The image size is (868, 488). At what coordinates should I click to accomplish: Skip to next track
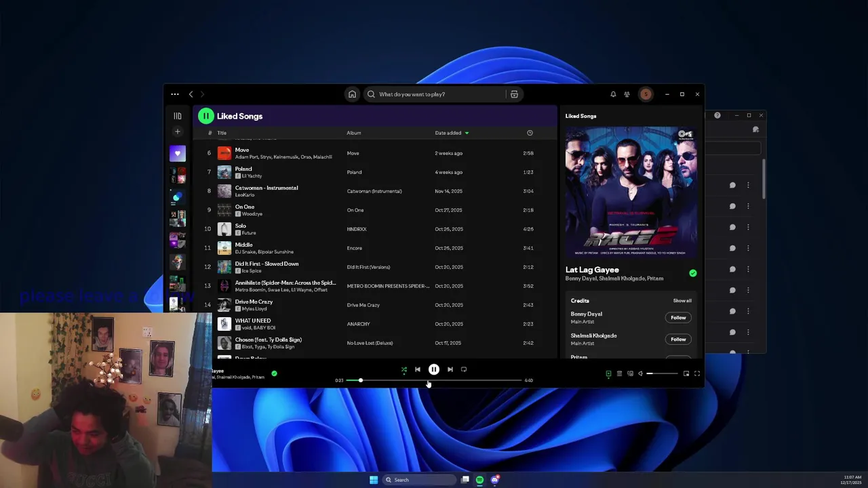pos(450,369)
